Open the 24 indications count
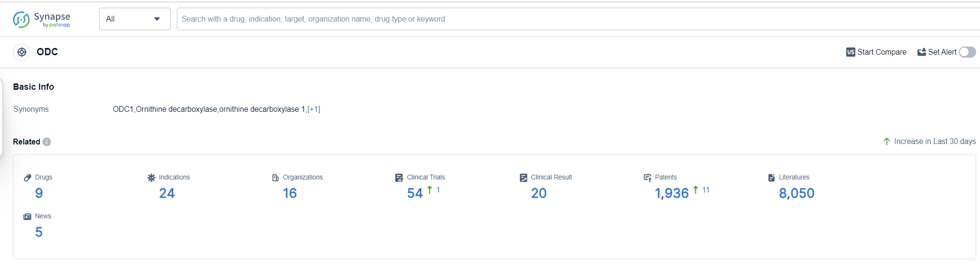 click(166, 193)
